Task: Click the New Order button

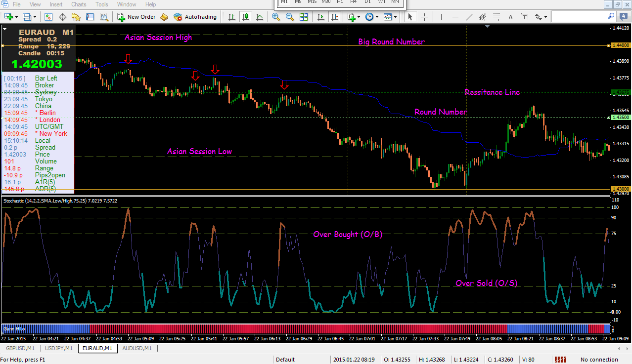Action: 136,17
